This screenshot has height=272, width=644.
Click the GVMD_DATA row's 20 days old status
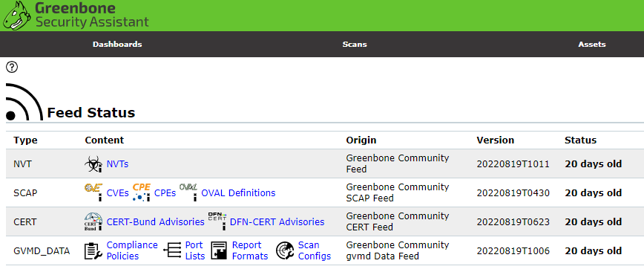(x=594, y=251)
